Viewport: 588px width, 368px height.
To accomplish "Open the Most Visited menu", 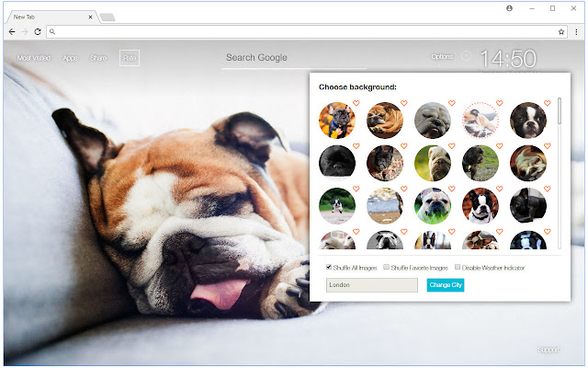I will point(34,58).
